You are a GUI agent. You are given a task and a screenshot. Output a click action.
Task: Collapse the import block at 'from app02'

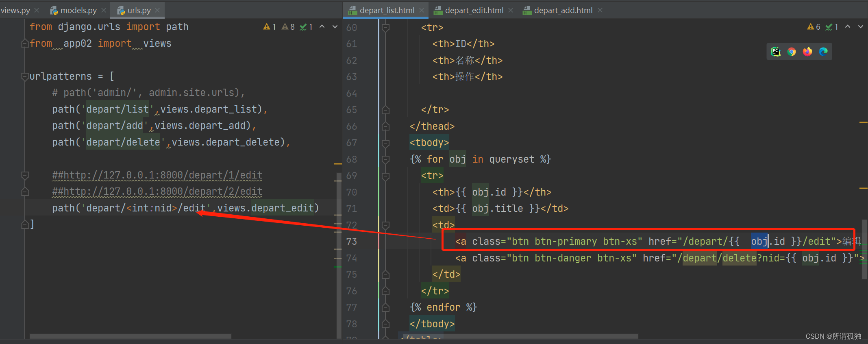[25, 44]
